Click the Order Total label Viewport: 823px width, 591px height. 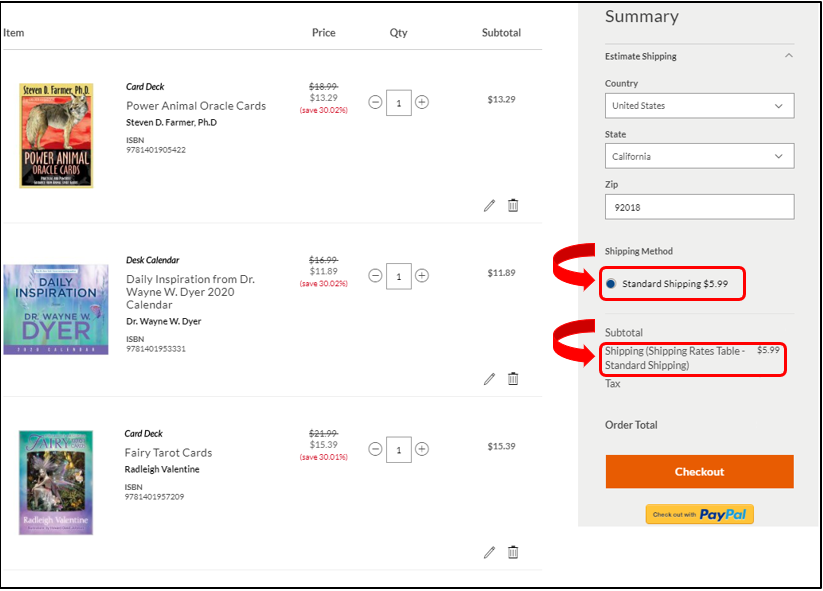[631, 425]
